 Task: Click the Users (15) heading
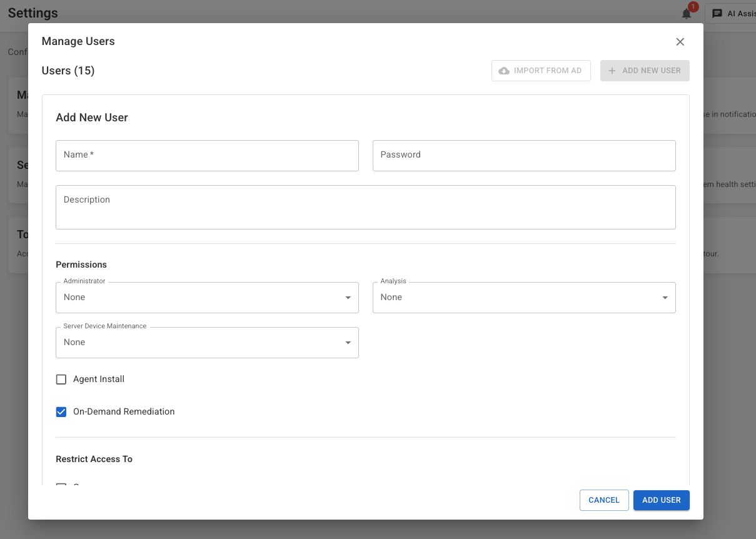[68, 71]
